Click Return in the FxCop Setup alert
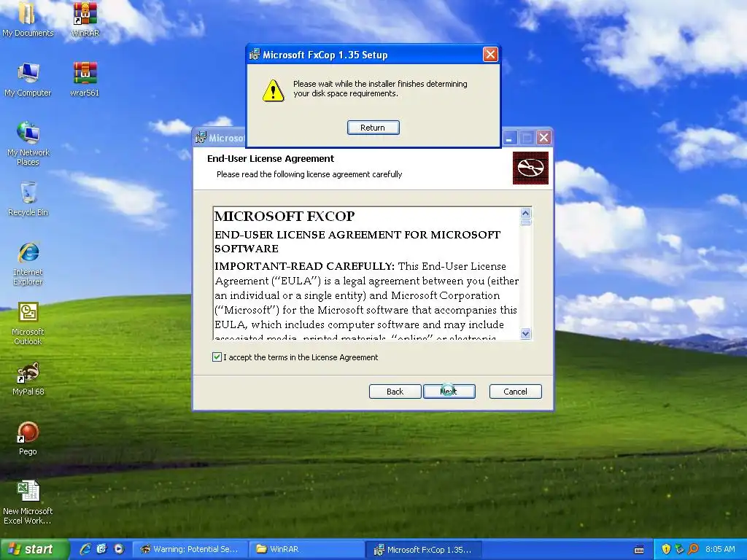This screenshot has width=747, height=560. 373,128
